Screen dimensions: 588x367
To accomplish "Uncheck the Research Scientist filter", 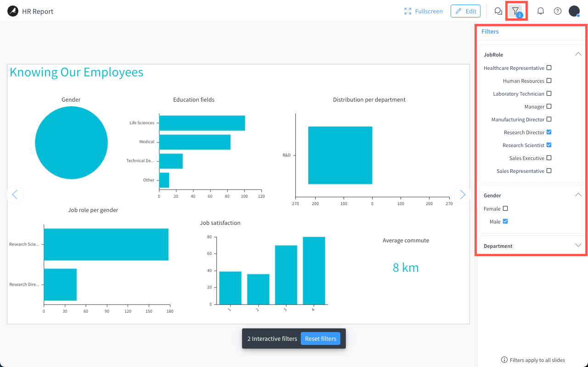I will (x=549, y=145).
